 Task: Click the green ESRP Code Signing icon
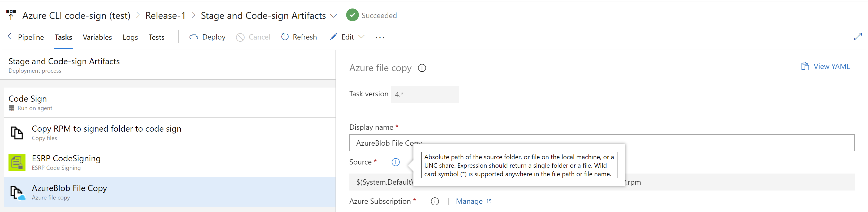[x=17, y=162]
